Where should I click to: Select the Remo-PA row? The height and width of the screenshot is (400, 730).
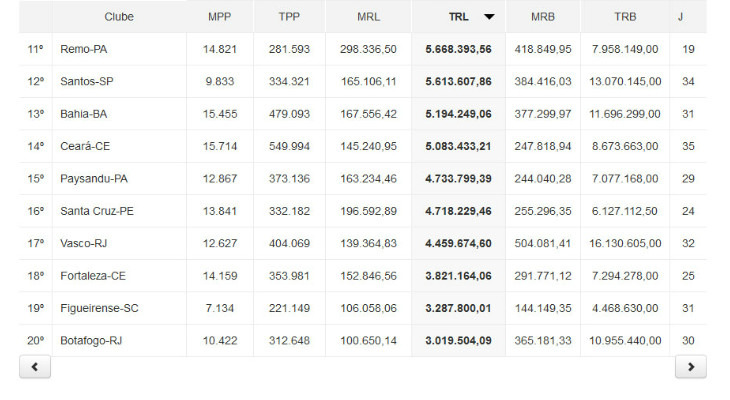pos(84,49)
